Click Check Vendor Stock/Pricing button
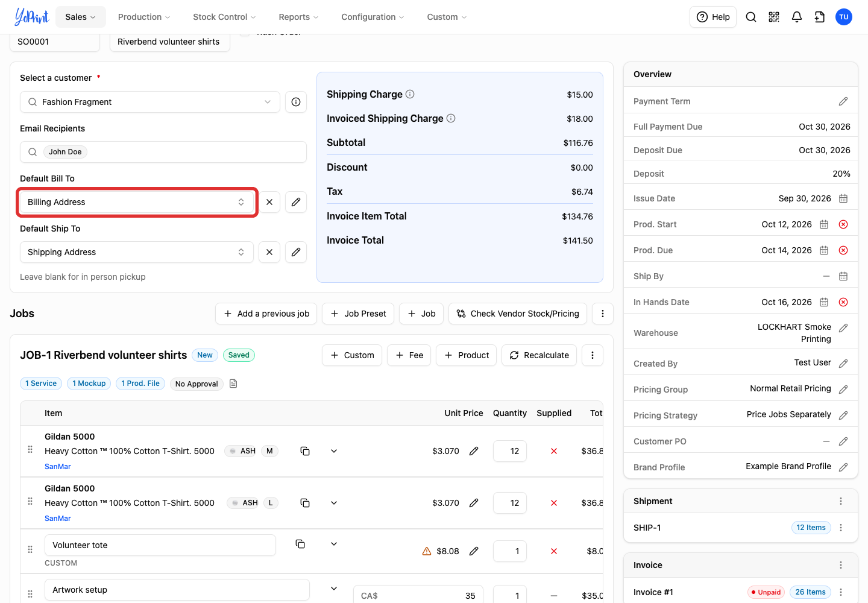The height and width of the screenshot is (603, 868). click(x=518, y=314)
